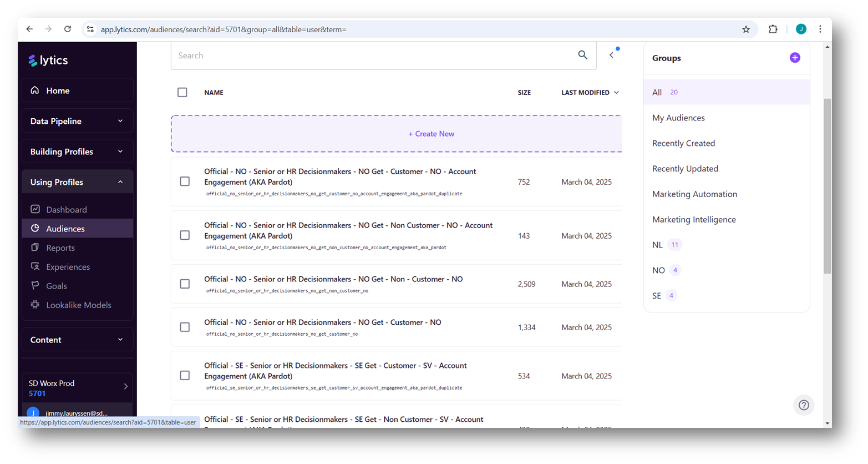
Task: Click the page vertical scrollbar thumb
Action: coord(828,186)
